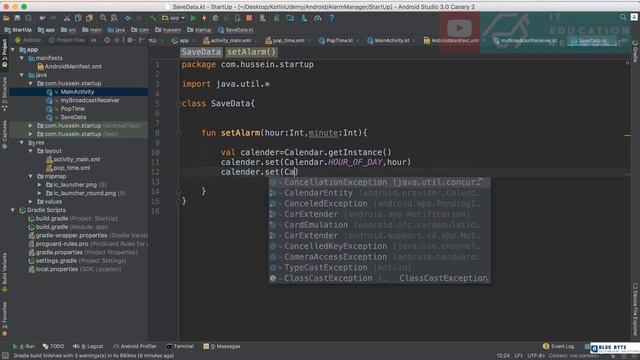Click the red Stop icon
The image size is (640, 360).
(x=249, y=18)
